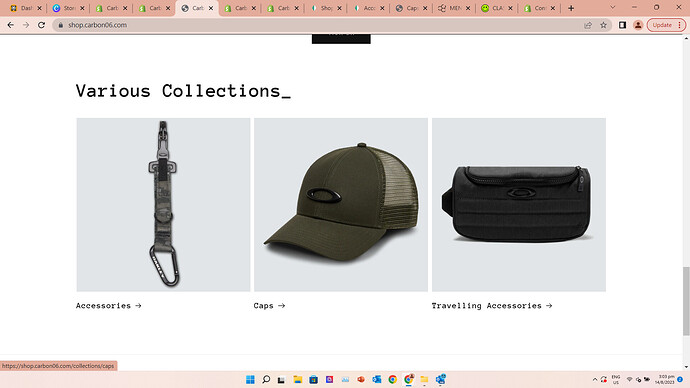Click the scrollbar down arrow
The width and height of the screenshot is (690, 388).
(x=686, y=366)
